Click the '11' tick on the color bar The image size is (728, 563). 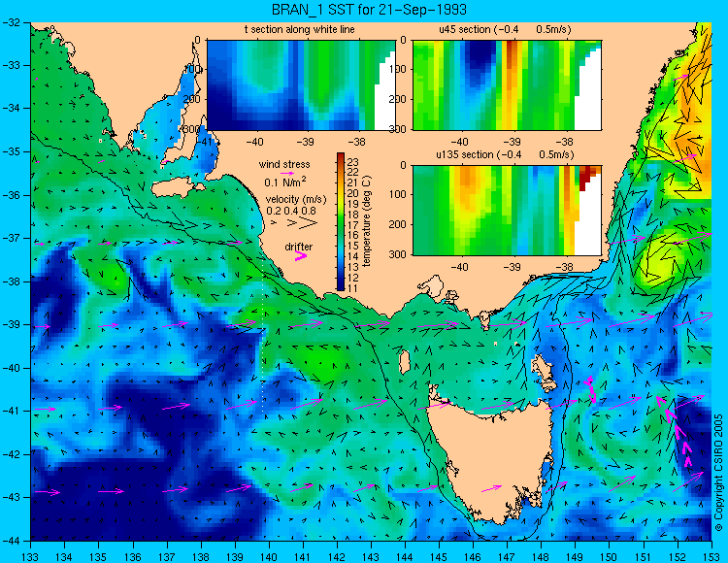(353, 287)
